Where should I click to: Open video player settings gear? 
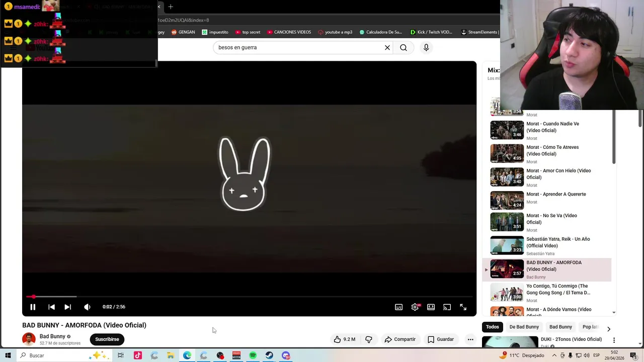(415, 307)
